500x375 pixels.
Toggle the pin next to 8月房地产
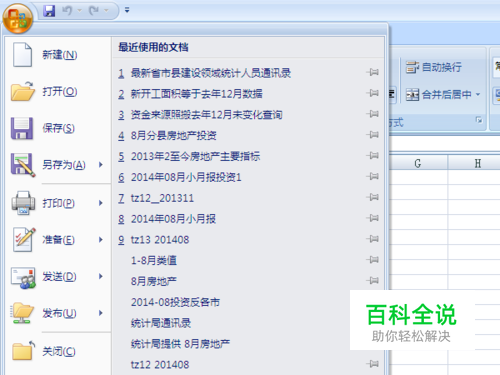coord(373,280)
